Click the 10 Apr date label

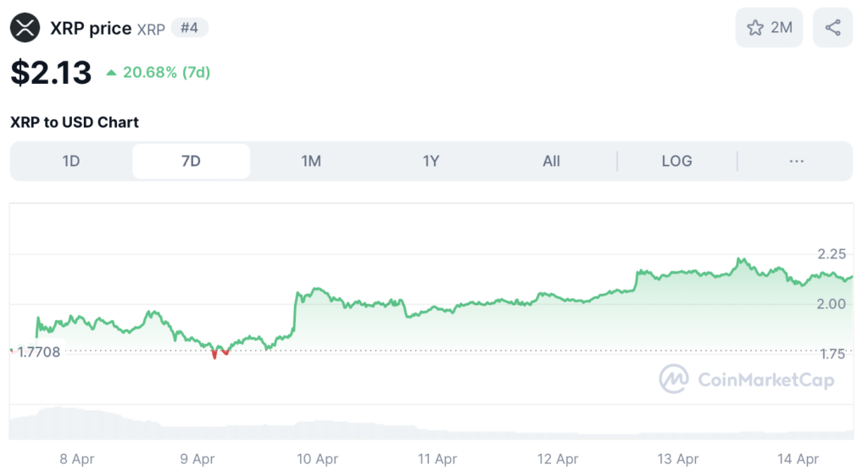pyautogui.click(x=317, y=459)
